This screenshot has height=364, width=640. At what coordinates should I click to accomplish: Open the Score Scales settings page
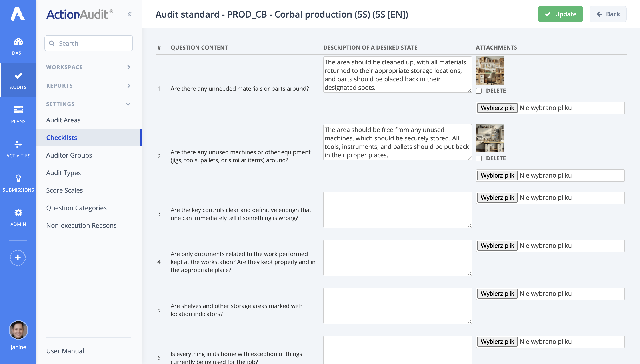pos(64,190)
